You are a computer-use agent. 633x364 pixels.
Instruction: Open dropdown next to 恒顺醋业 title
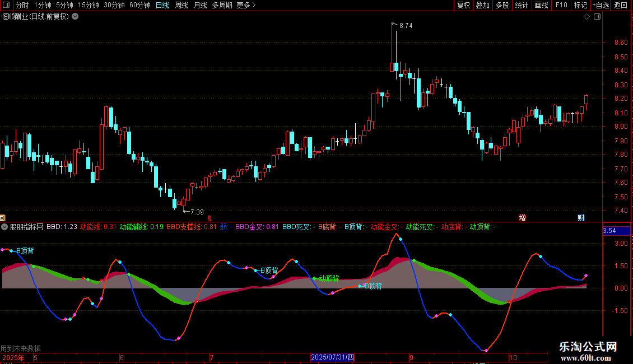[75, 17]
